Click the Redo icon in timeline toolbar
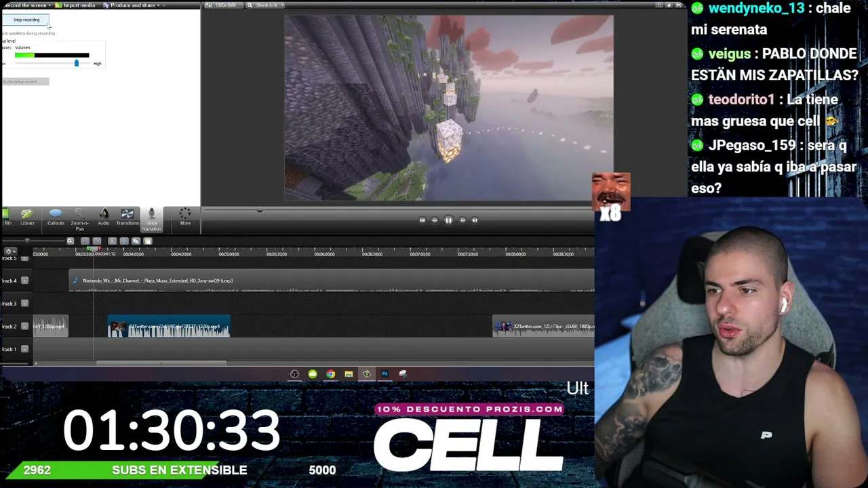This screenshot has width=868, height=488. point(97,241)
